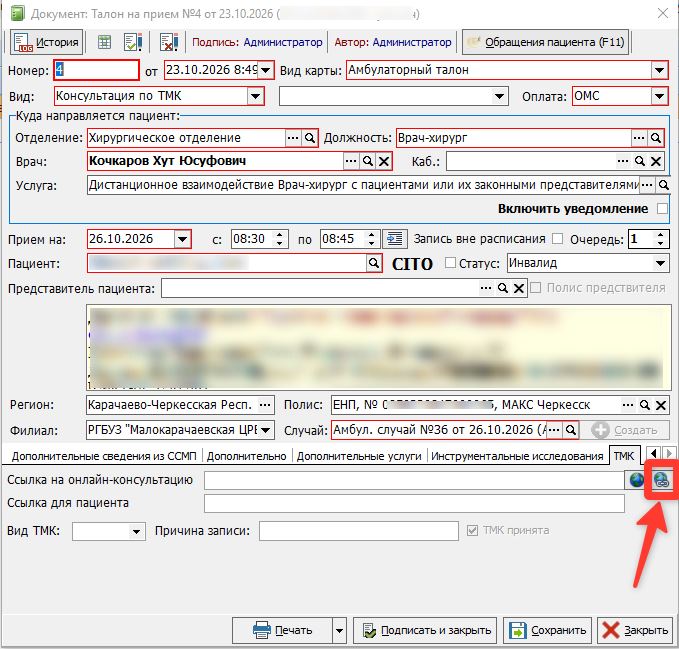
Task: Search in the Услуга field
Action: tap(663, 185)
